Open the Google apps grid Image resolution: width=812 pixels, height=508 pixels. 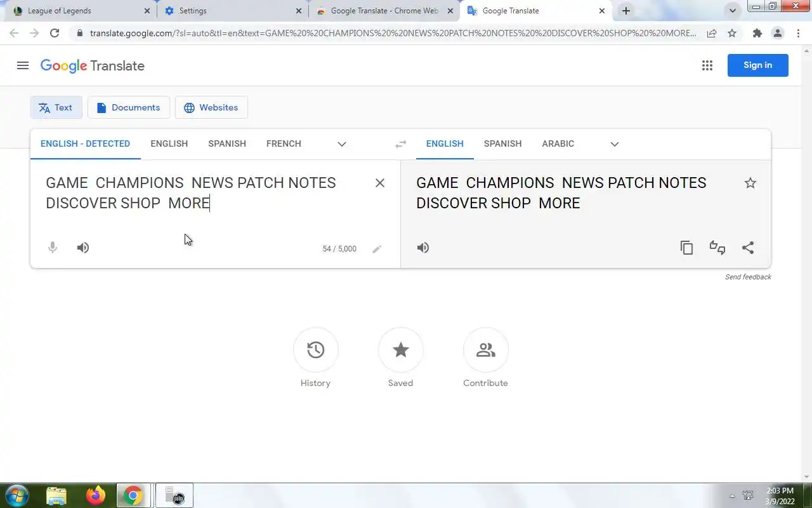click(707, 65)
